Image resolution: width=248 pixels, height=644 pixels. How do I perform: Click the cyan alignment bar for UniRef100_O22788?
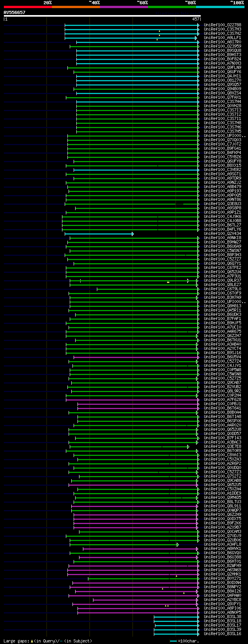[x=132, y=25]
